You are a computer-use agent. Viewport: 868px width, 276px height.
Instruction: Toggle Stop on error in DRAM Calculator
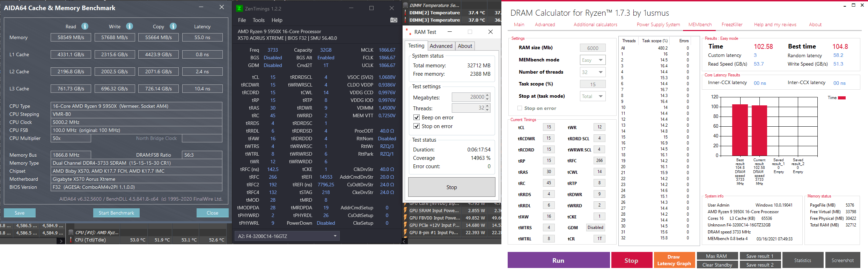(x=520, y=108)
